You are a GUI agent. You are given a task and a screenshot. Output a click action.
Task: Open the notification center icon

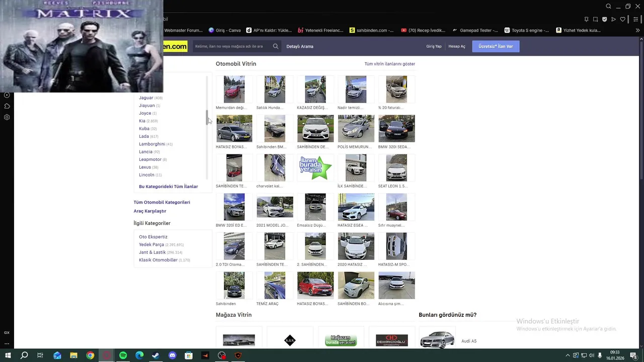633,355
